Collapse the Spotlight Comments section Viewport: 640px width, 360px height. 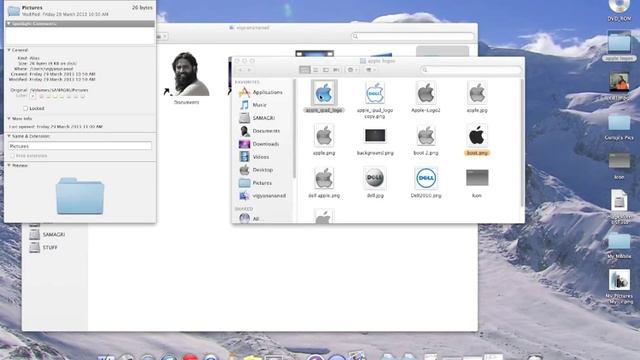[9, 24]
